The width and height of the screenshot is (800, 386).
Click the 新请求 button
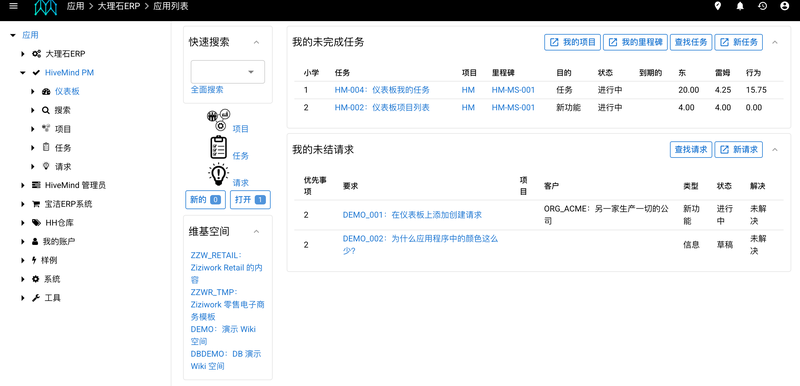(x=738, y=149)
